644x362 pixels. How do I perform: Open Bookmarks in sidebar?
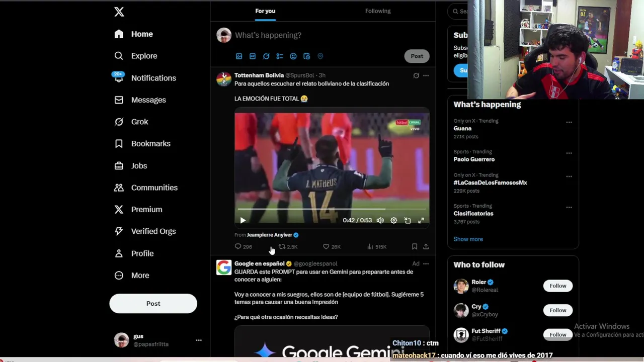pyautogui.click(x=142, y=144)
